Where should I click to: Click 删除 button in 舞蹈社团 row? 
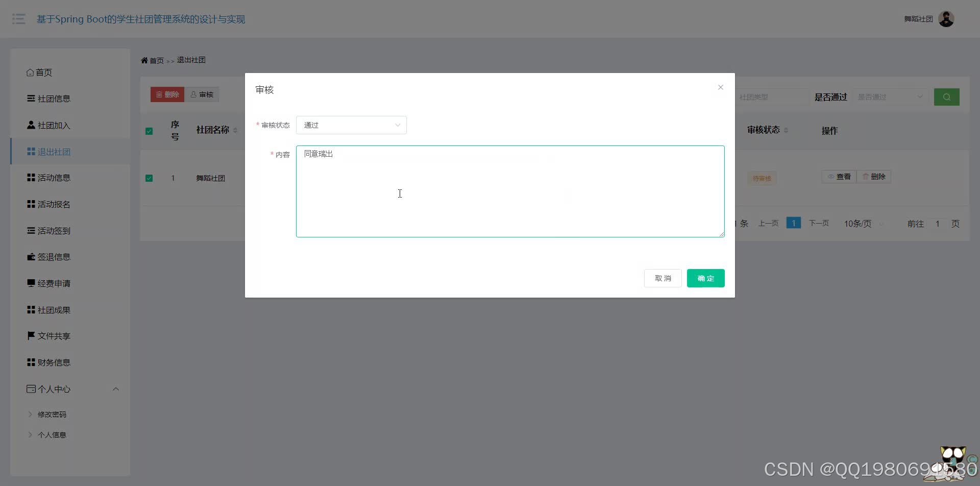[x=874, y=177]
